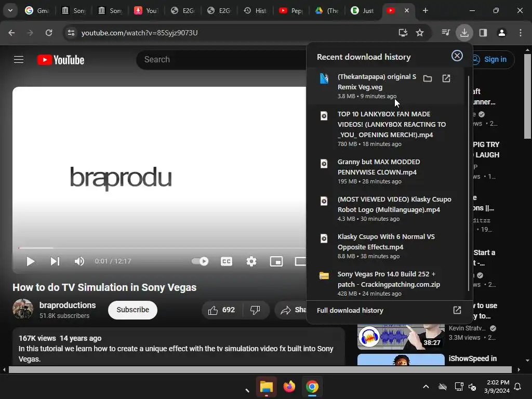This screenshot has height=399, width=532.
Task: Go back to previous page
Action: tap(11, 33)
